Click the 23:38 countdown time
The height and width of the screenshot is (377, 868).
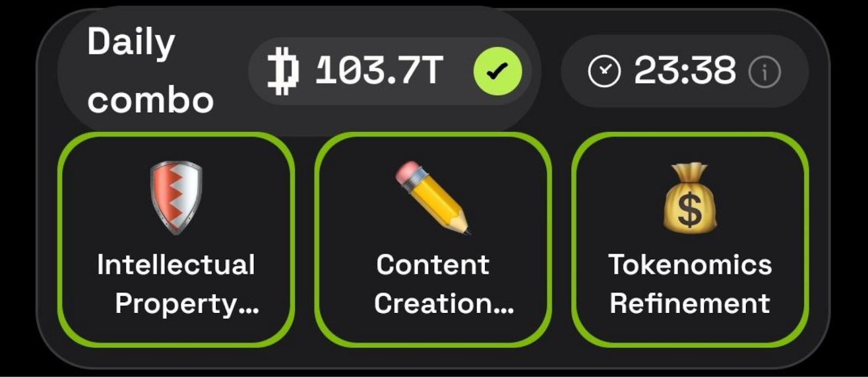click(685, 71)
